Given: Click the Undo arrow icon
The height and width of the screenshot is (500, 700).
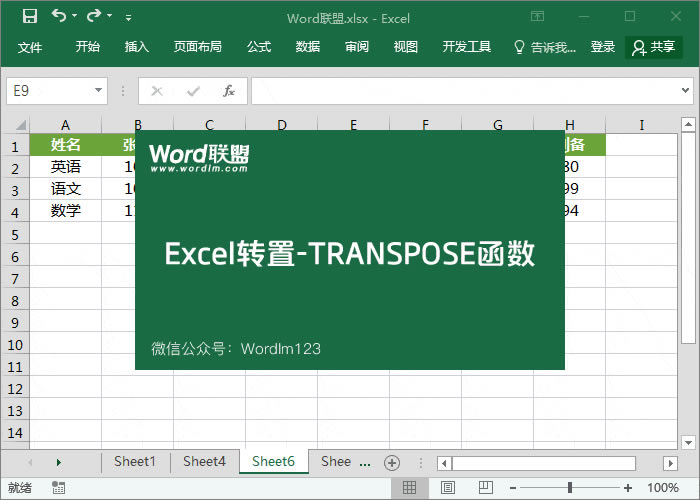Looking at the screenshot, I should point(58,16).
